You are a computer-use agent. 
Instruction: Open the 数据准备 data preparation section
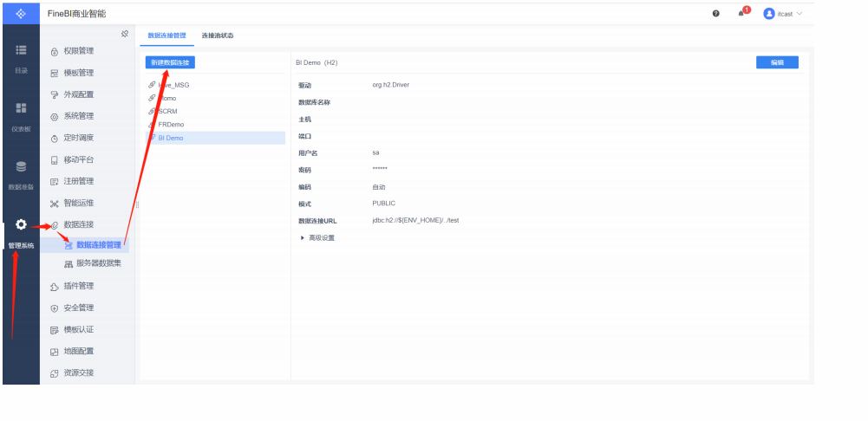(21, 175)
